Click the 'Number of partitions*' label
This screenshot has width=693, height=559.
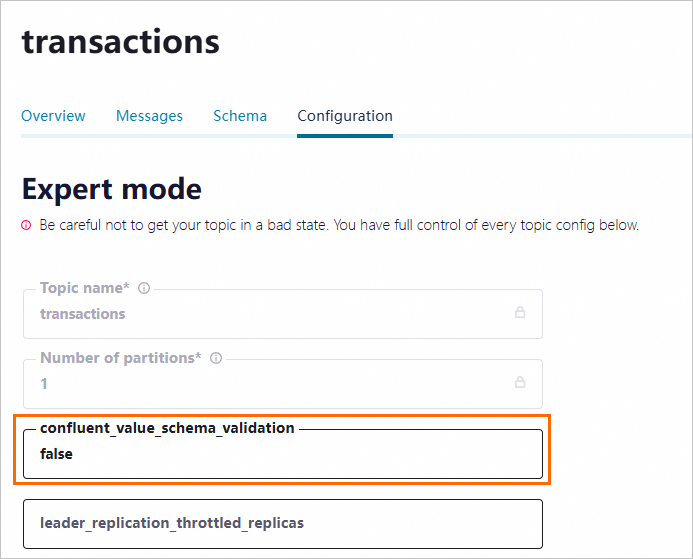(x=120, y=358)
